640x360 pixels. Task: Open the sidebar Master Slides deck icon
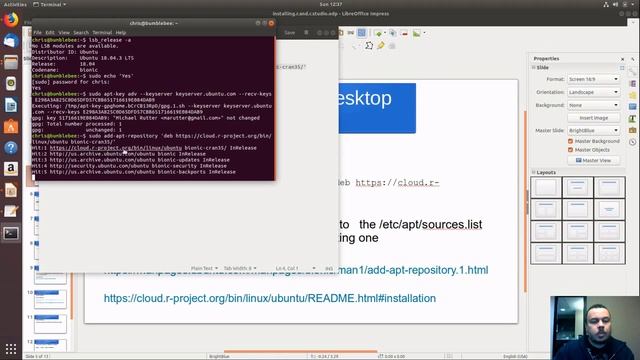tap(633, 107)
